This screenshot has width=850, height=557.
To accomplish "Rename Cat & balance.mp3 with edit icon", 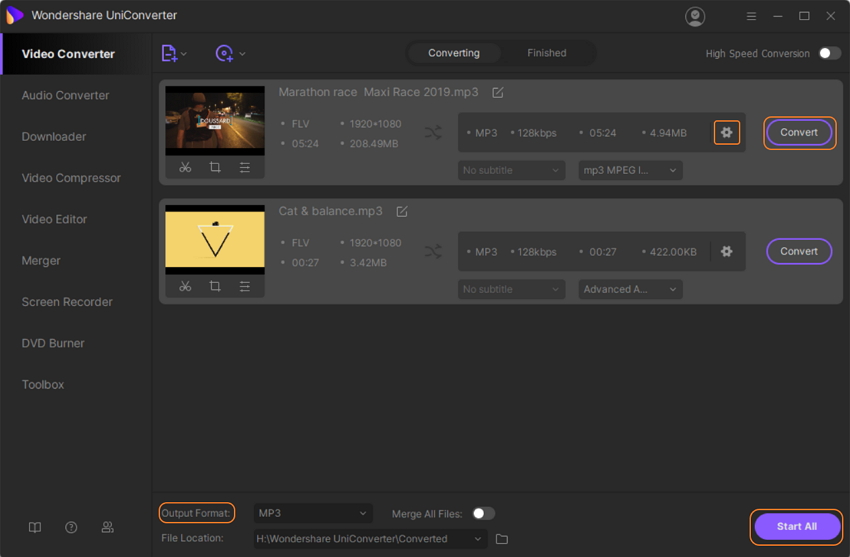I will (402, 212).
